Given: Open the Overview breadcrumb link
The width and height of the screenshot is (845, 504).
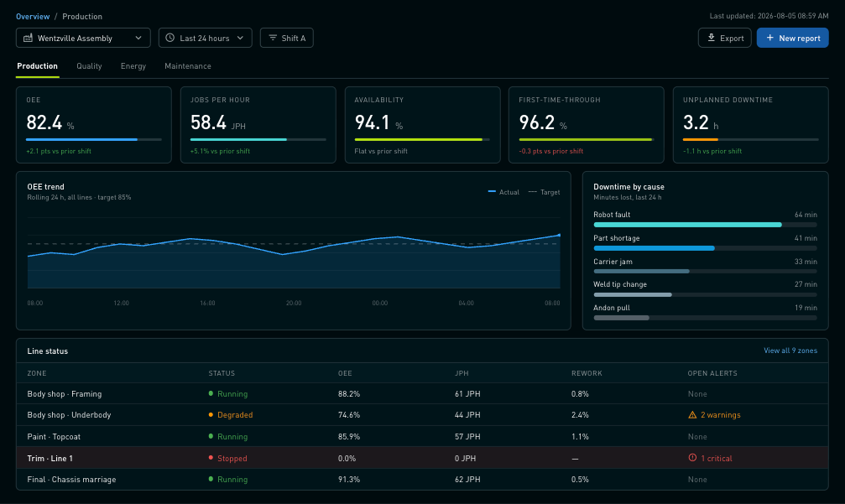Looking at the screenshot, I should pos(33,17).
